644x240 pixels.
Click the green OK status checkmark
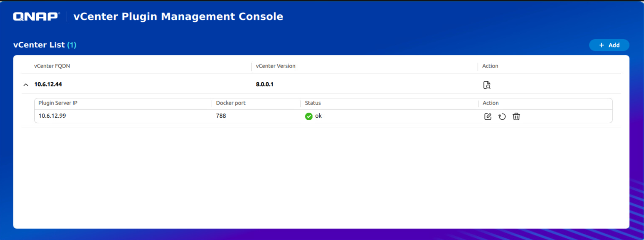point(309,116)
